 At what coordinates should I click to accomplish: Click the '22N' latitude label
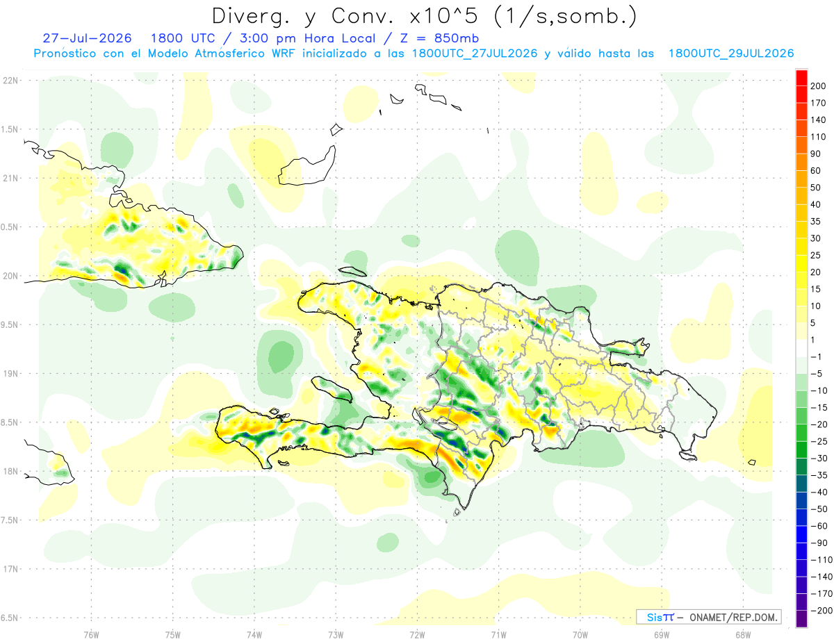click(10, 80)
